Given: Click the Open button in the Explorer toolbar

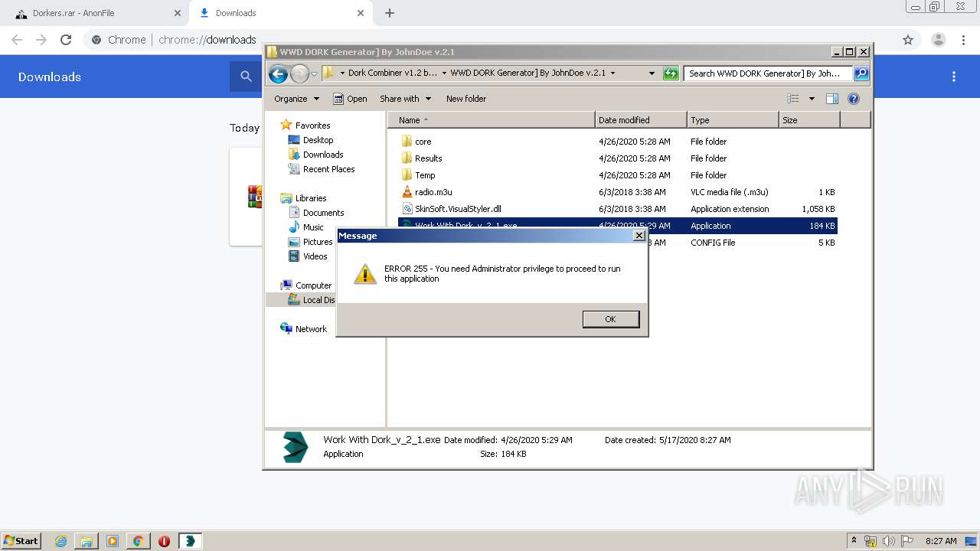Looking at the screenshot, I should tap(350, 99).
